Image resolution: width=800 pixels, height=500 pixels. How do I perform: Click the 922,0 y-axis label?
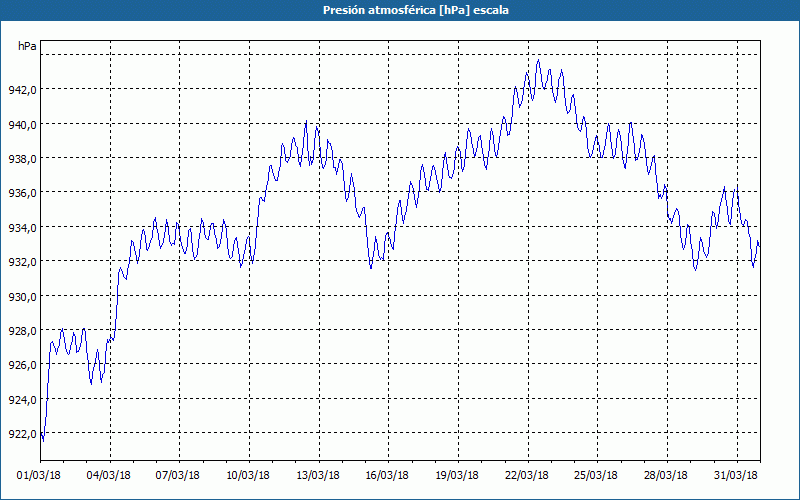click(x=22, y=434)
